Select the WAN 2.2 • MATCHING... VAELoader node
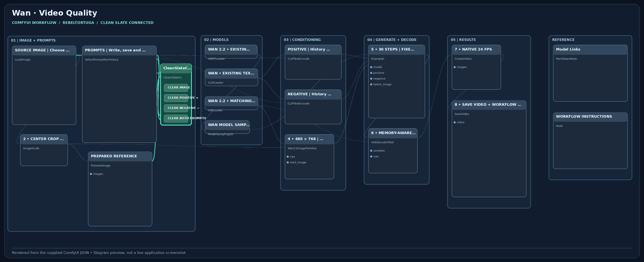Screen dimensions: 644x262 [x=231, y=103]
